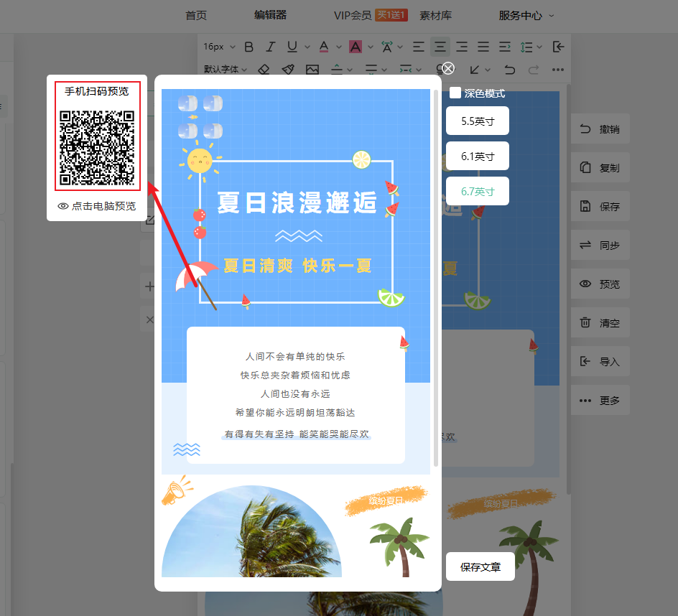Select 6.7英寸 screen size

(x=478, y=191)
